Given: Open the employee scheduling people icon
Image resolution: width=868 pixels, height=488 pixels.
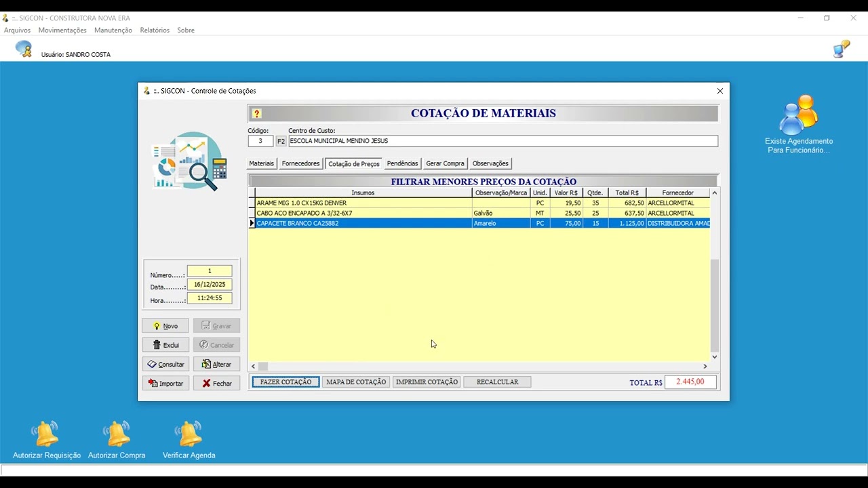Looking at the screenshot, I should tap(798, 115).
